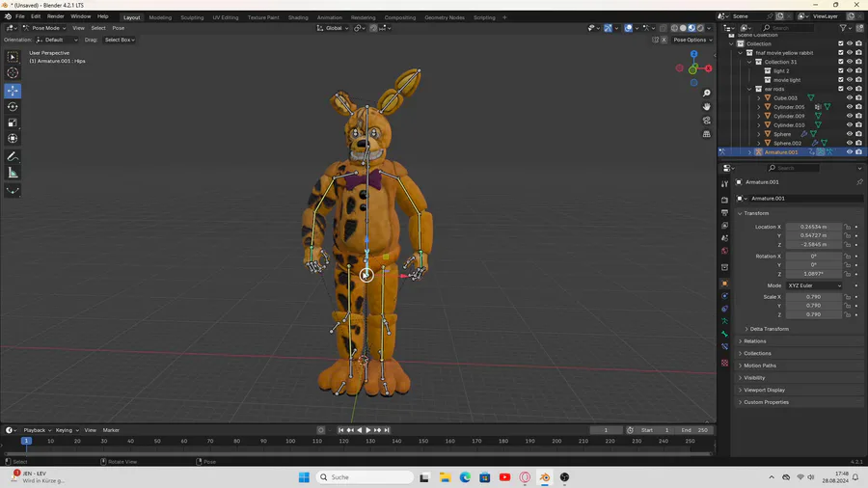Open the Output properties tab

(x=724, y=212)
